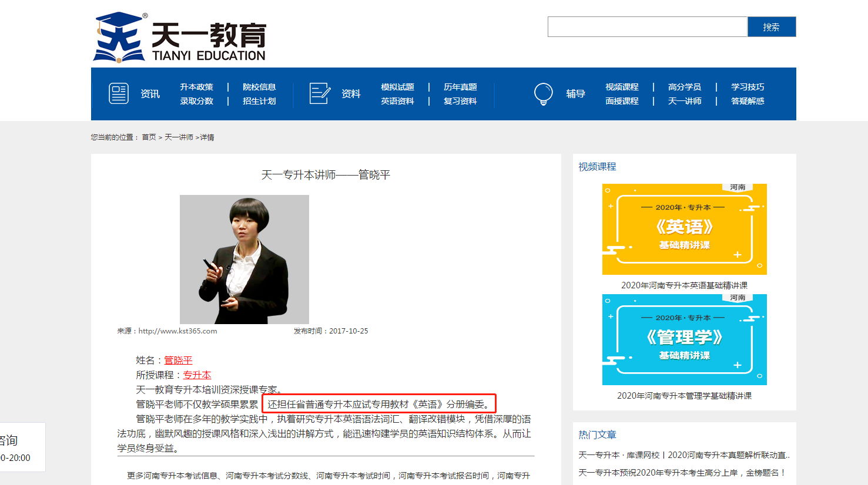Open the 录取分数 menu link
Screen dimensions: 868x485
(x=196, y=101)
